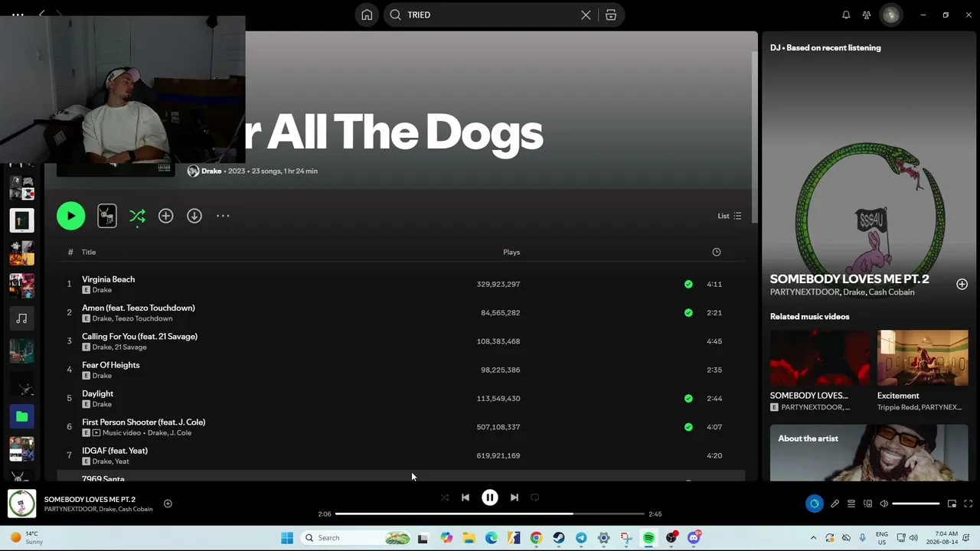Open Excitement related music video

coord(923,371)
